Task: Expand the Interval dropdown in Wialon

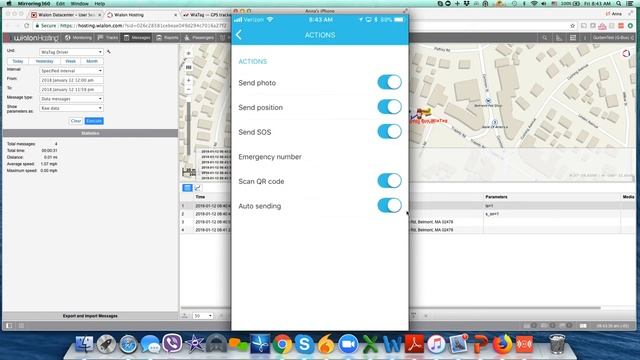Action: 71,71
